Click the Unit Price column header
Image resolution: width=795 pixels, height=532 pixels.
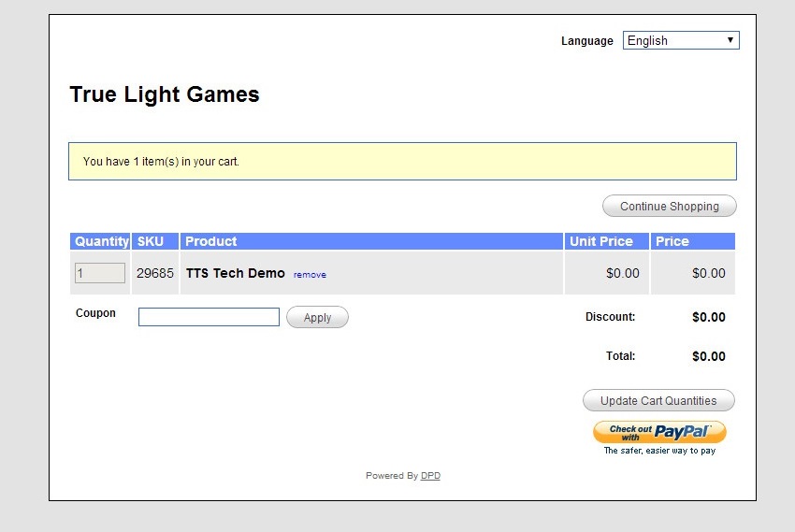(601, 241)
